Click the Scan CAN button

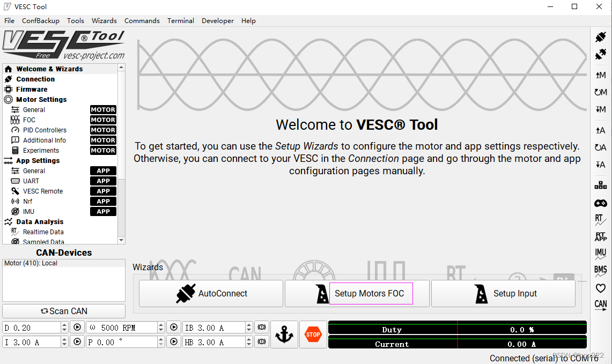(64, 311)
